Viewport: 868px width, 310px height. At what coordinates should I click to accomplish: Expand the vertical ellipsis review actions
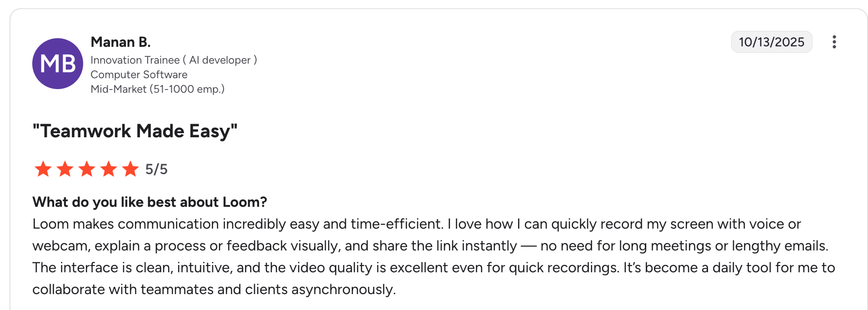click(834, 42)
